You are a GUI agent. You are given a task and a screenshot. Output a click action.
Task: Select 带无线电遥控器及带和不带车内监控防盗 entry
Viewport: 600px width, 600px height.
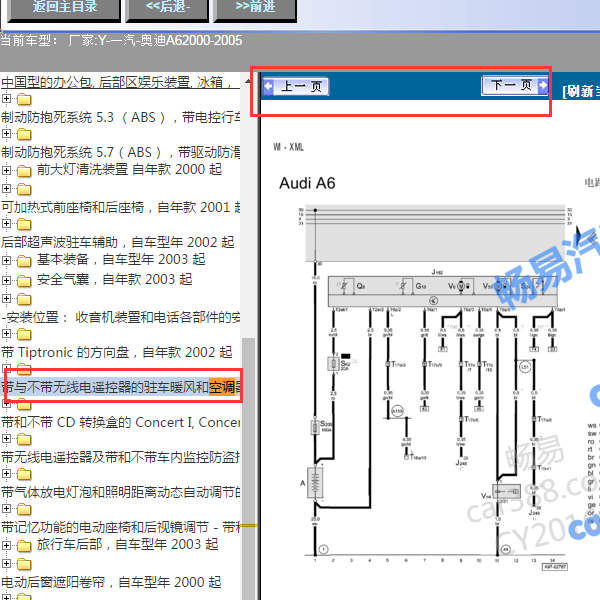(x=121, y=457)
